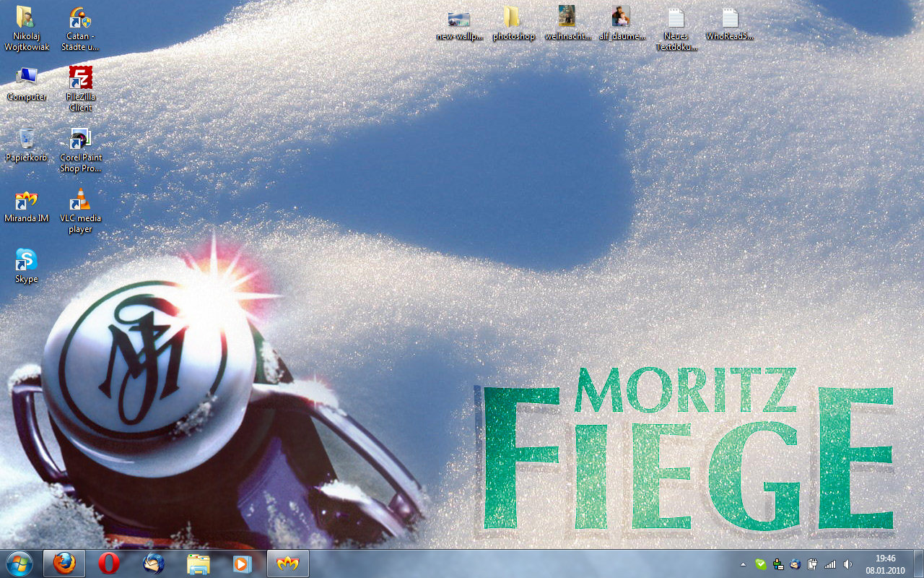Click the VLC media player desktop icon
The width and height of the screenshot is (924, 578).
point(80,200)
